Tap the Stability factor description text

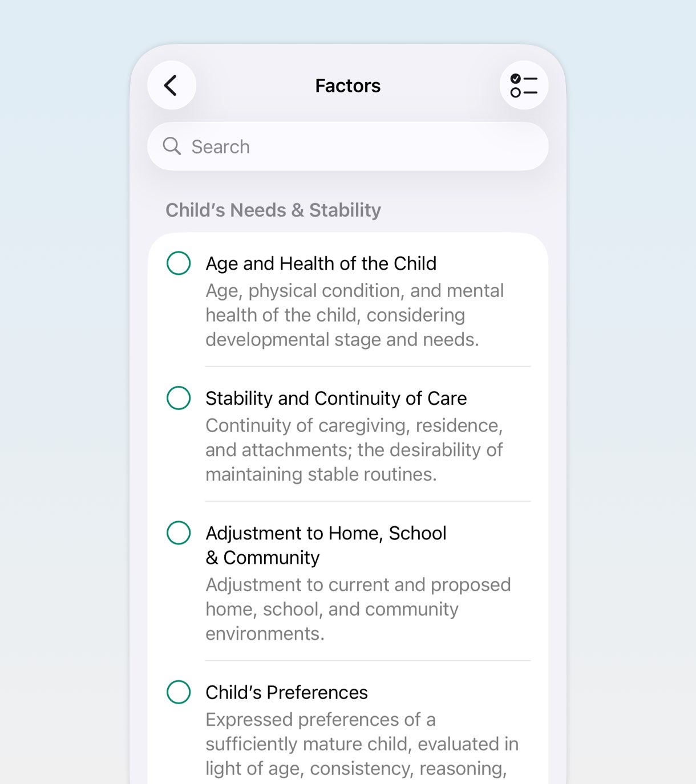pos(354,450)
